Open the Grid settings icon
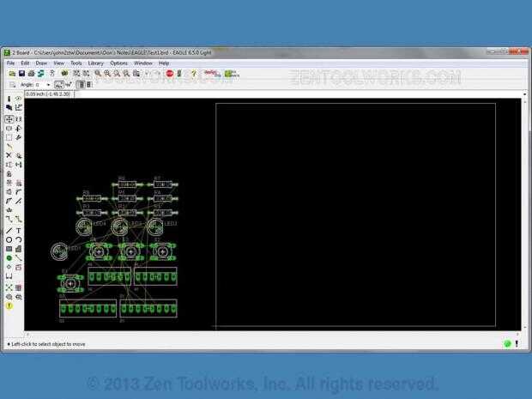532x399 pixels. click(12, 84)
